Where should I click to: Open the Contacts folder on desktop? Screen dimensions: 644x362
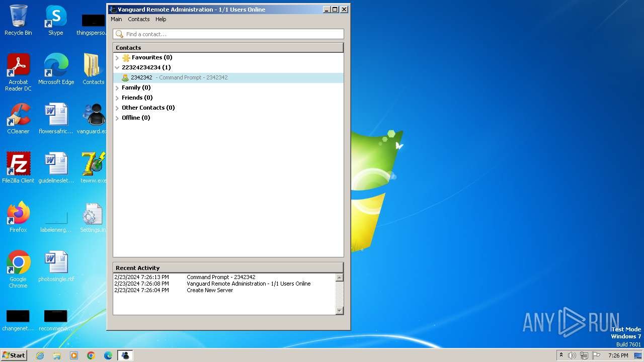coord(93,69)
